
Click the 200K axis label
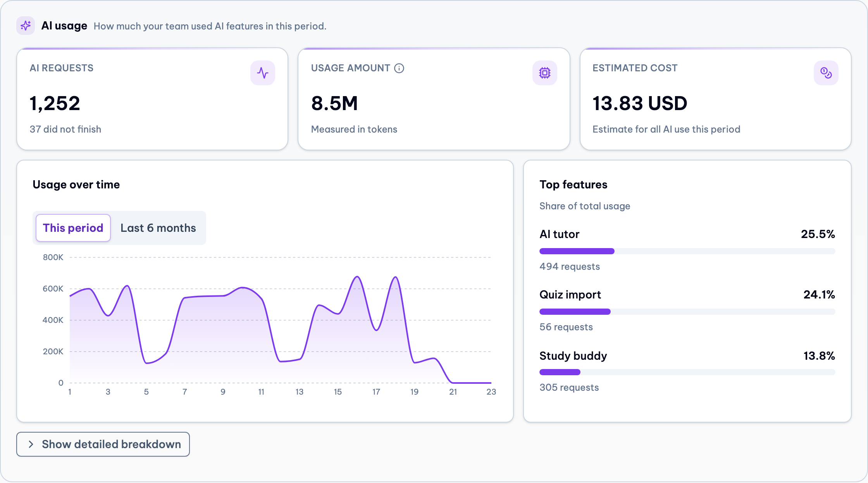53,352
